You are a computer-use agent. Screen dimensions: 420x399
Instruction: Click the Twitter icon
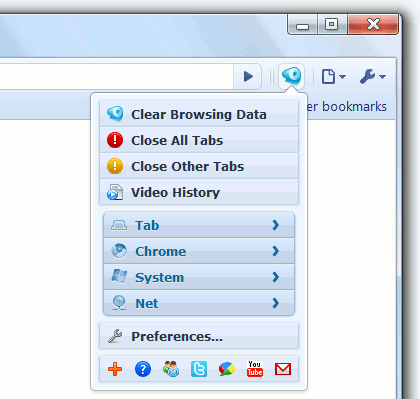[199, 369]
